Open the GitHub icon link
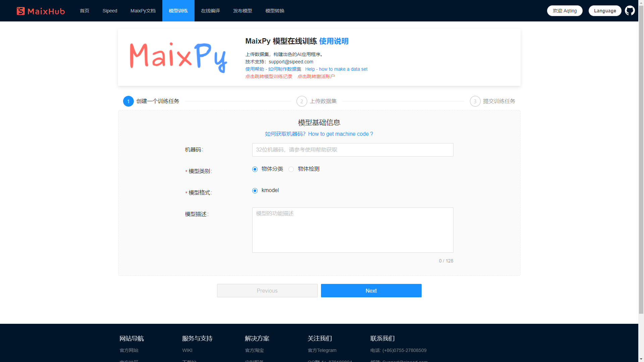This screenshot has height=362, width=644. [x=630, y=11]
